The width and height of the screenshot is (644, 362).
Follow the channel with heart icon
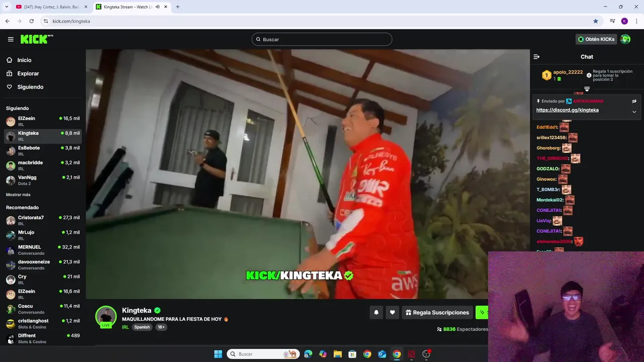pyautogui.click(x=392, y=312)
